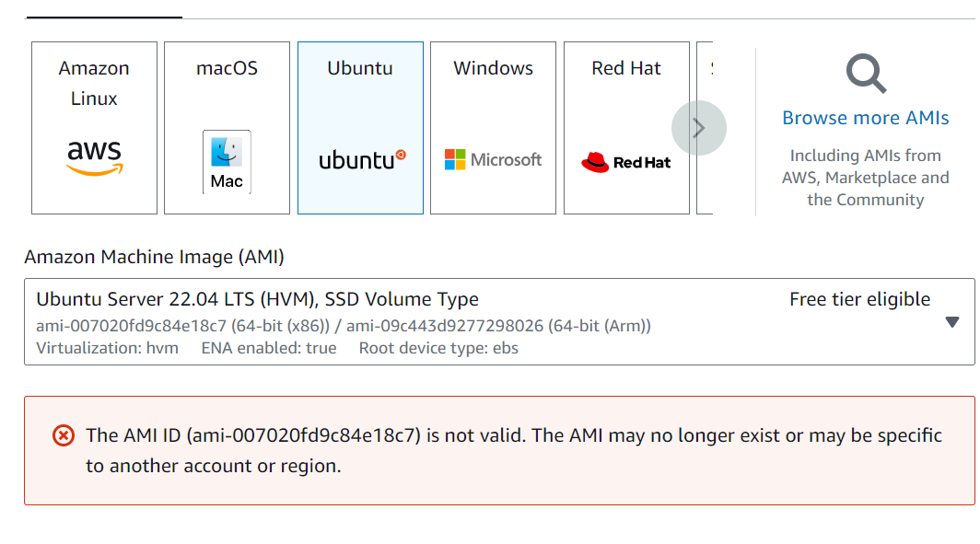Screen dimensions: 980x544
Task: Click the Mac Finder icon
Action: click(x=227, y=152)
